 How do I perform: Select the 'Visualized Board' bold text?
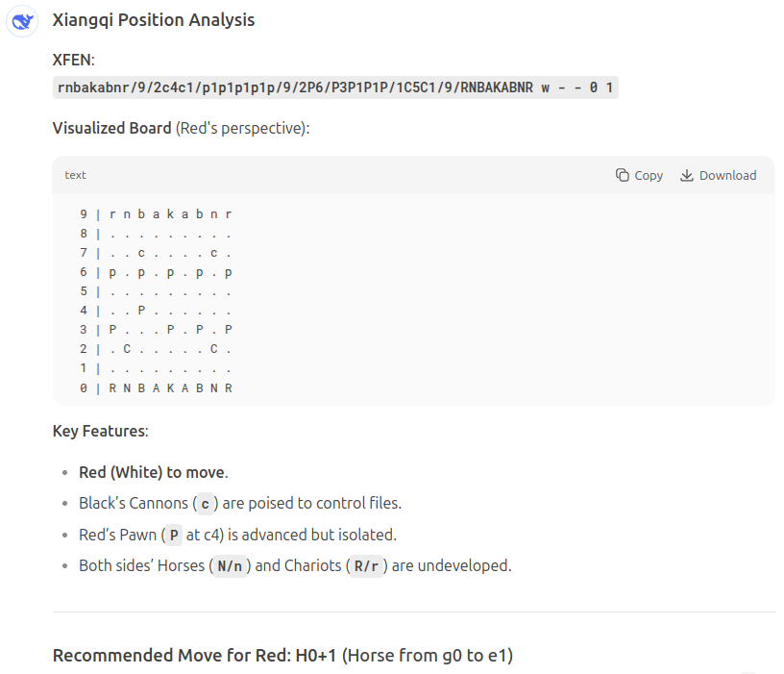(112, 128)
